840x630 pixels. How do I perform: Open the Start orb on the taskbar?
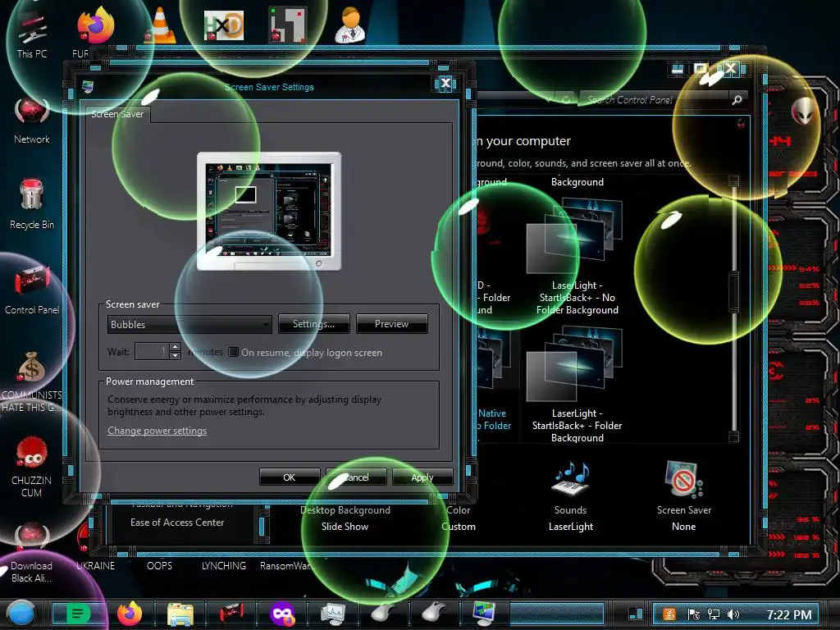click(x=21, y=614)
